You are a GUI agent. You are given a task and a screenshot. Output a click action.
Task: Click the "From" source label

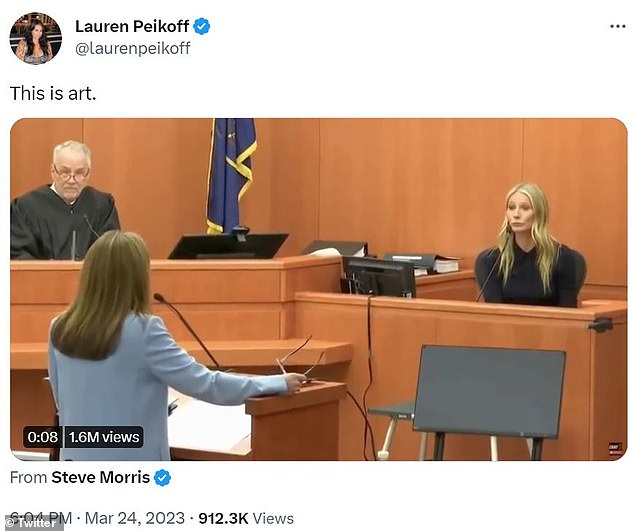(28, 478)
